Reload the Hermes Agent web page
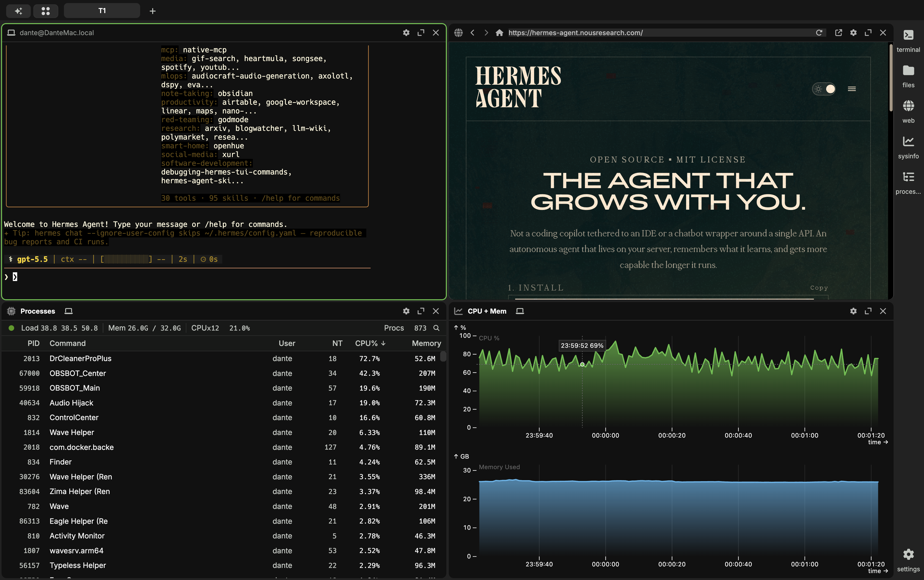This screenshot has width=924, height=580. 819,33
